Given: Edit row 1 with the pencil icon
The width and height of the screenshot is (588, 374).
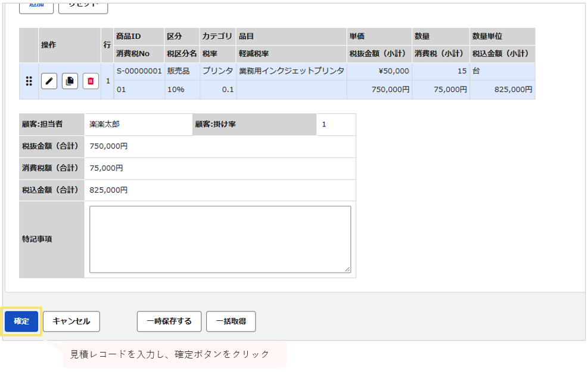Looking at the screenshot, I should (49, 81).
